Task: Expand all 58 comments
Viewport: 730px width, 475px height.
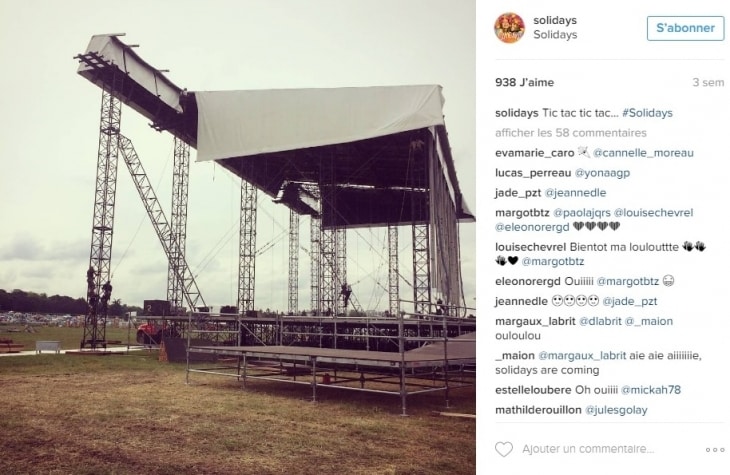Action: tap(571, 133)
